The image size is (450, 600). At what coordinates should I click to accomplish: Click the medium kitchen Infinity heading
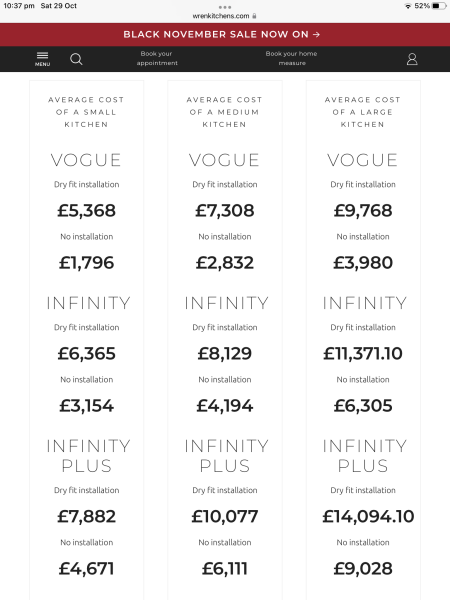(226, 303)
